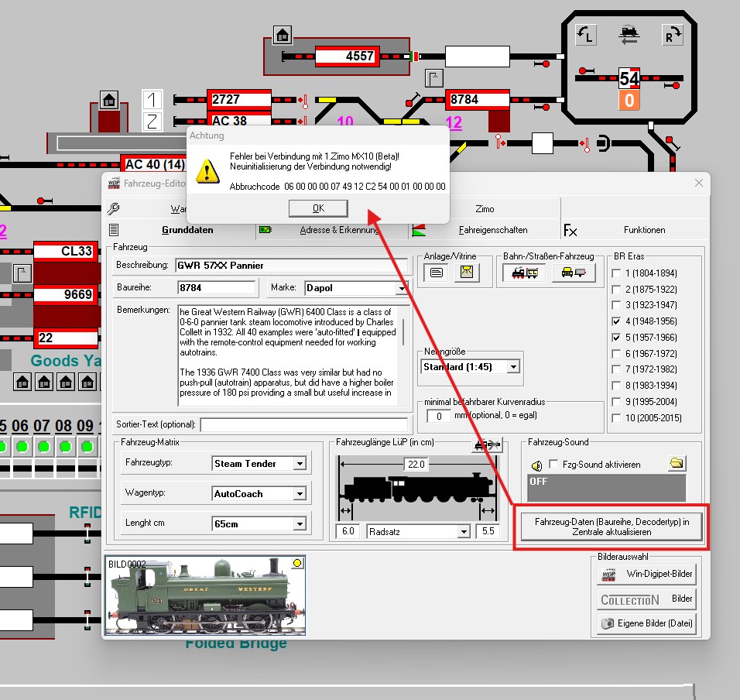Open the Fahrzeugtyp Steam Tender dropdown
Image resolution: width=740 pixels, height=700 pixels.
coord(300,464)
